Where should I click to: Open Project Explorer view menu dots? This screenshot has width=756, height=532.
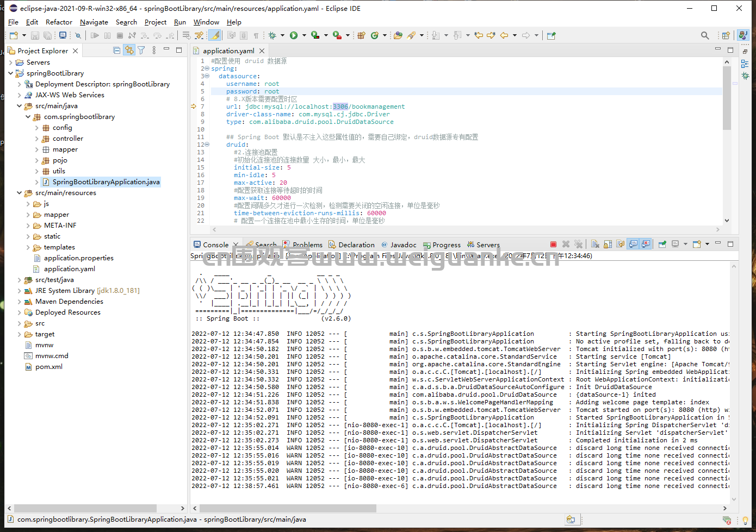(x=154, y=50)
